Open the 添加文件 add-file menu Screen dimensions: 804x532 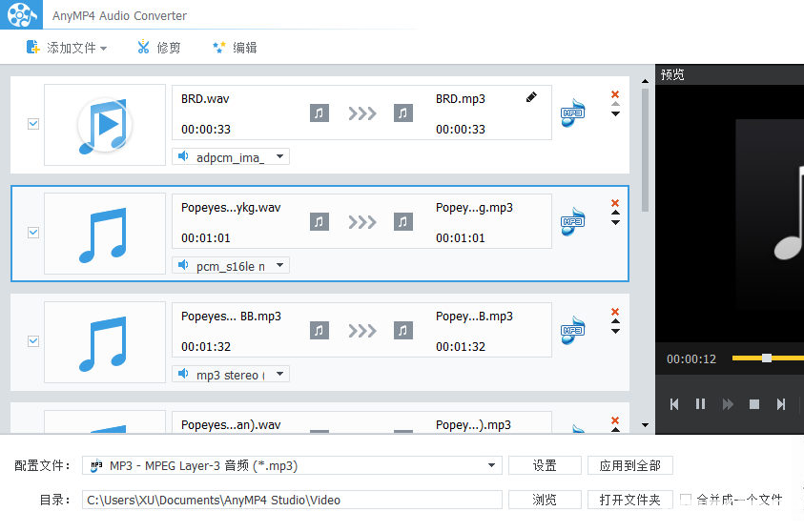(x=67, y=48)
